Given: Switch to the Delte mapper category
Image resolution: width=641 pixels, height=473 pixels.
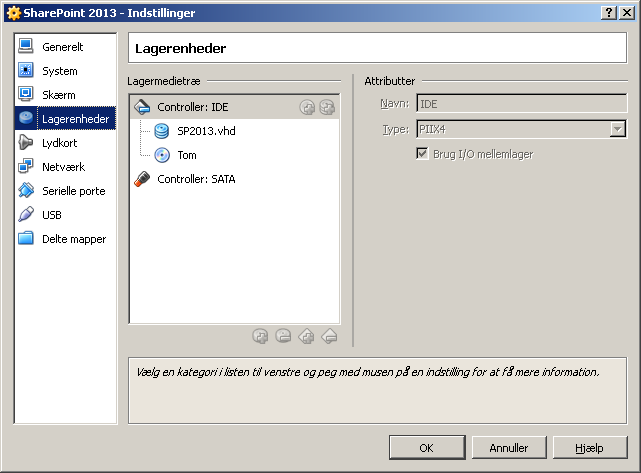Looking at the screenshot, I should (73, 239).
